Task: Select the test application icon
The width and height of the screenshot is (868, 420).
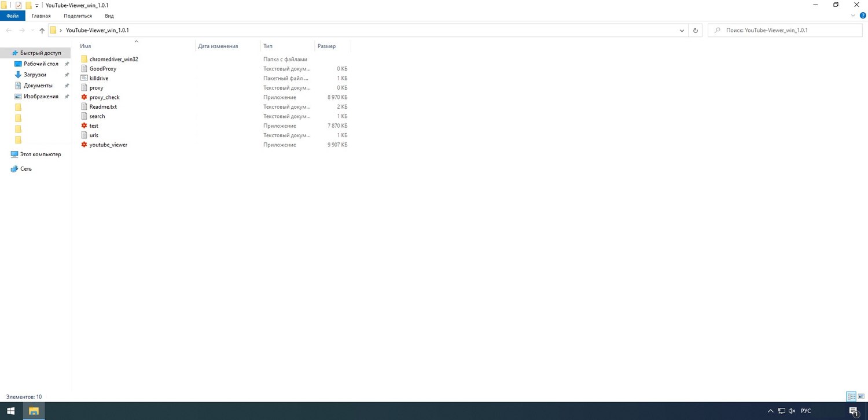Action: pos(84,126)
